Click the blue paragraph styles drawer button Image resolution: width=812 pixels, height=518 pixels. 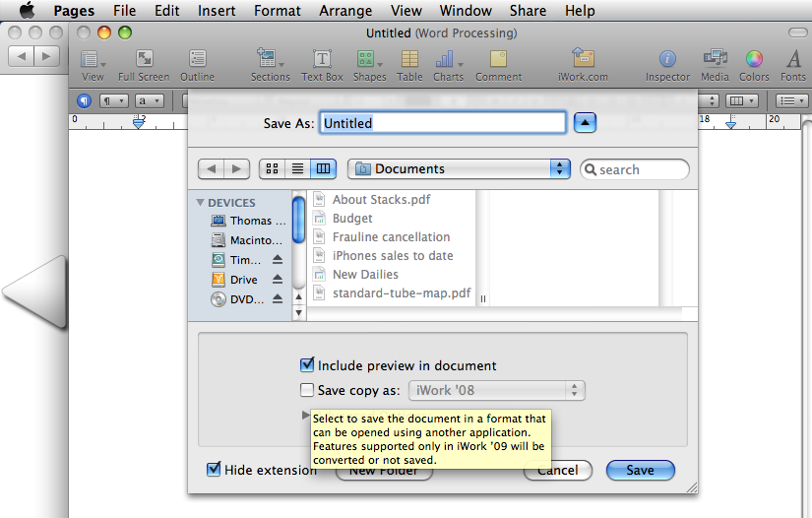coord(84,100)
